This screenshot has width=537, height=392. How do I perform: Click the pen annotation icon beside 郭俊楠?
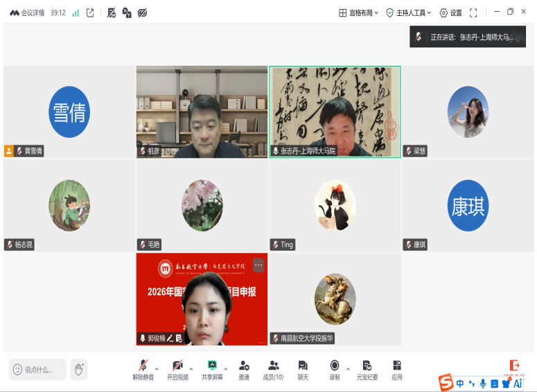click(170, 338)
